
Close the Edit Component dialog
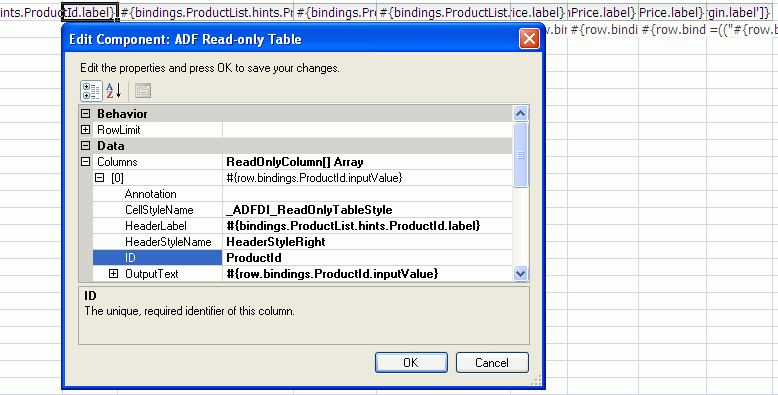point(529,39)
